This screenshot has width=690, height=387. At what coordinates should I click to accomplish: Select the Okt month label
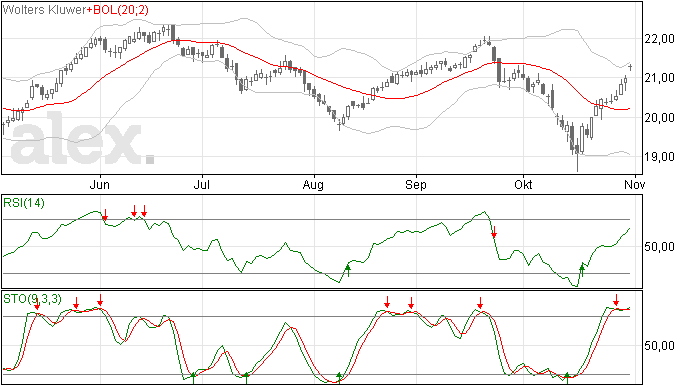(x=523, y=184)
